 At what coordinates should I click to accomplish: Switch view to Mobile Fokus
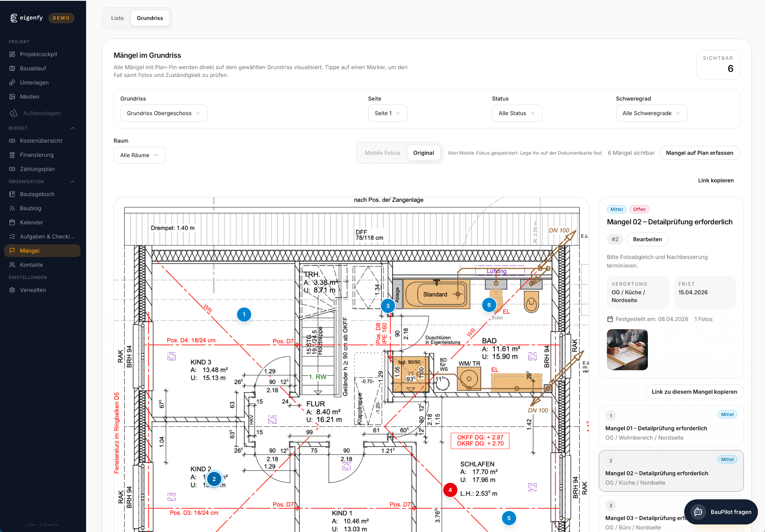382,153
